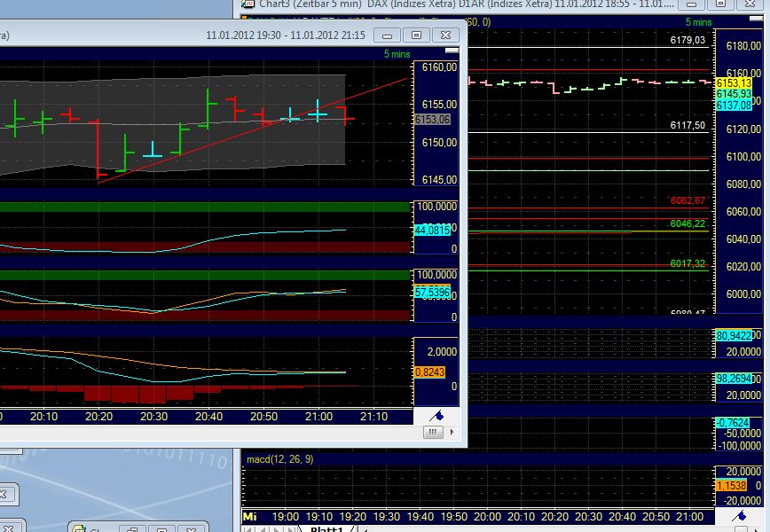
Task: Click the first-bar navigation icon beside Platt1
Action: click(246, 527)
